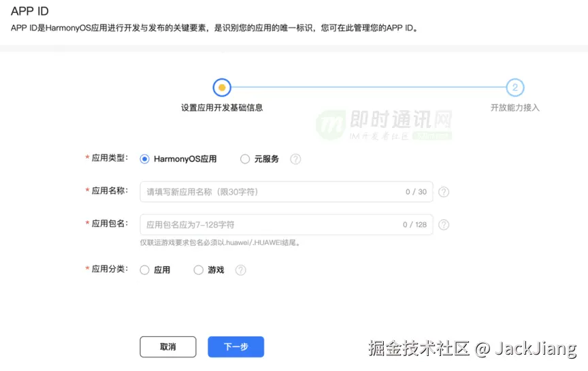Focus the 应用名称 input field

tap(286, 192)
